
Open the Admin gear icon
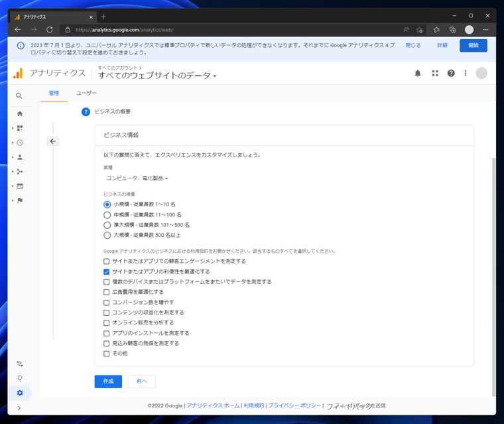coord(20,393)
